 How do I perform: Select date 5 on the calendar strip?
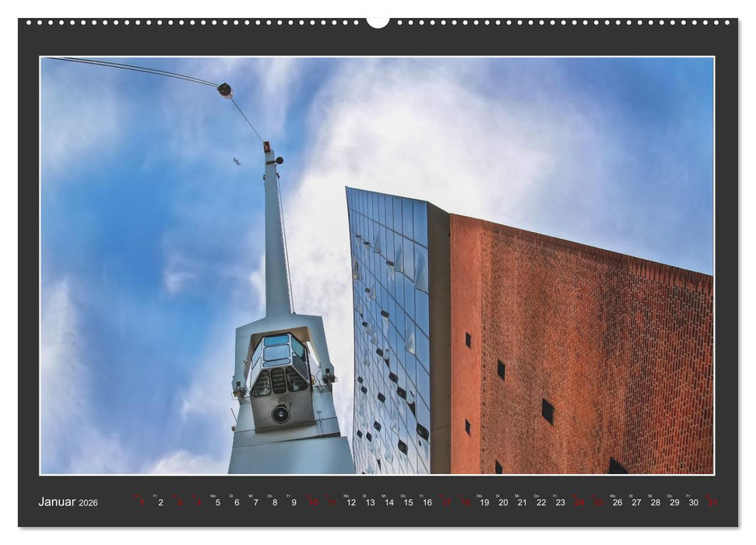point(218,502)
